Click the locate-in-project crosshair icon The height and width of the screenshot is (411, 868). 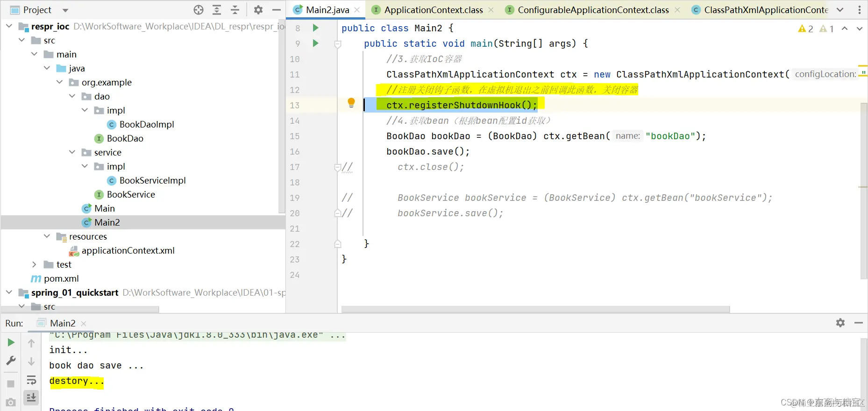tap(199, 10)
